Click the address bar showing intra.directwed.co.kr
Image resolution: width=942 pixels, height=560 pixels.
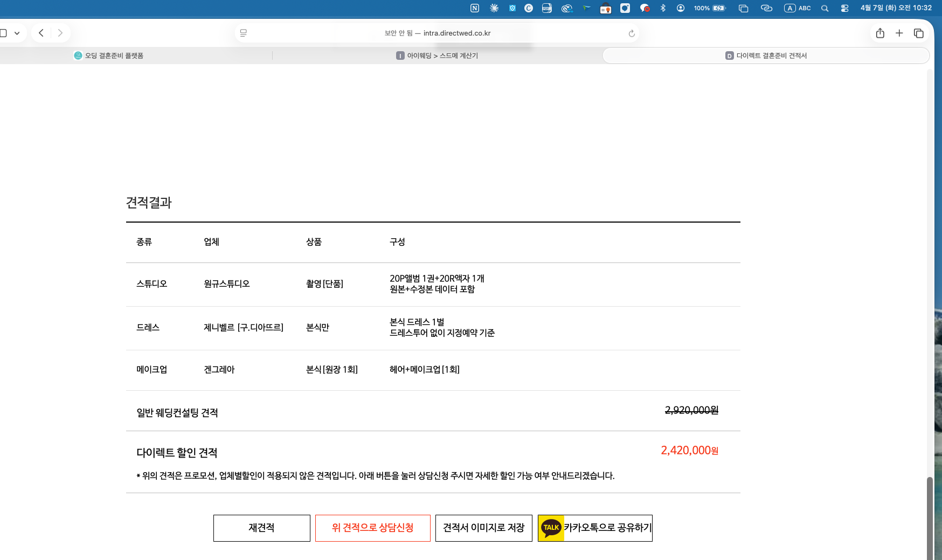click(457, 33)
